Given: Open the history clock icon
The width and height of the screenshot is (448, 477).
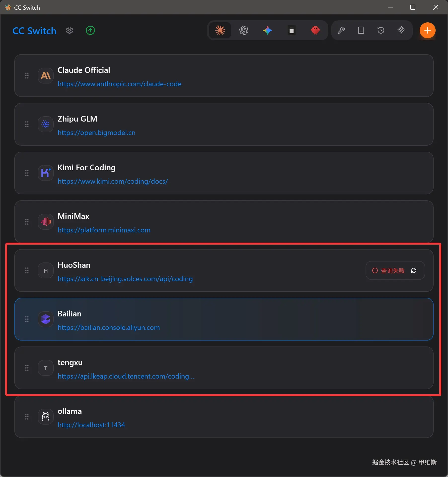Looking at the screenshot, I should click(x=381, y=31).
